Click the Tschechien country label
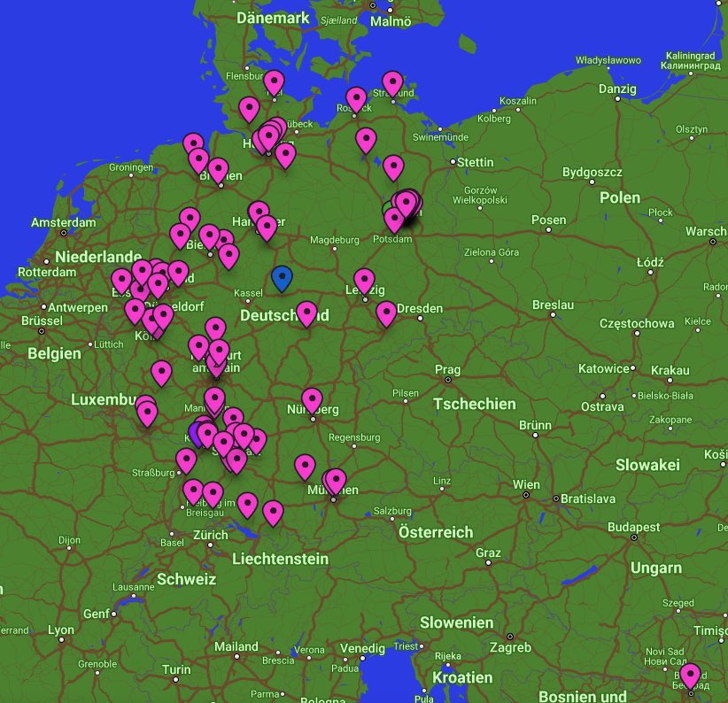 [475, 404]
